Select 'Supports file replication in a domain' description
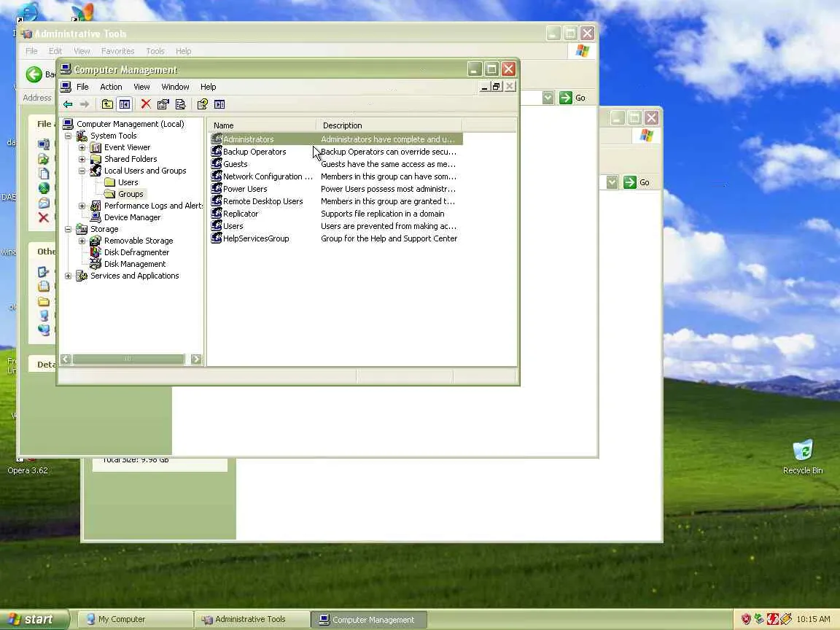840x630 pixels. click(383, 214)
